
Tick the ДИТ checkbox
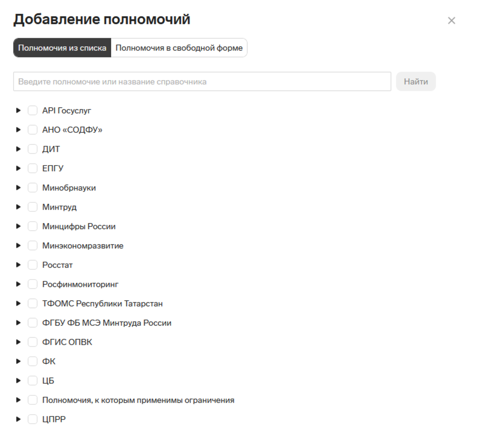coord(32,149)
